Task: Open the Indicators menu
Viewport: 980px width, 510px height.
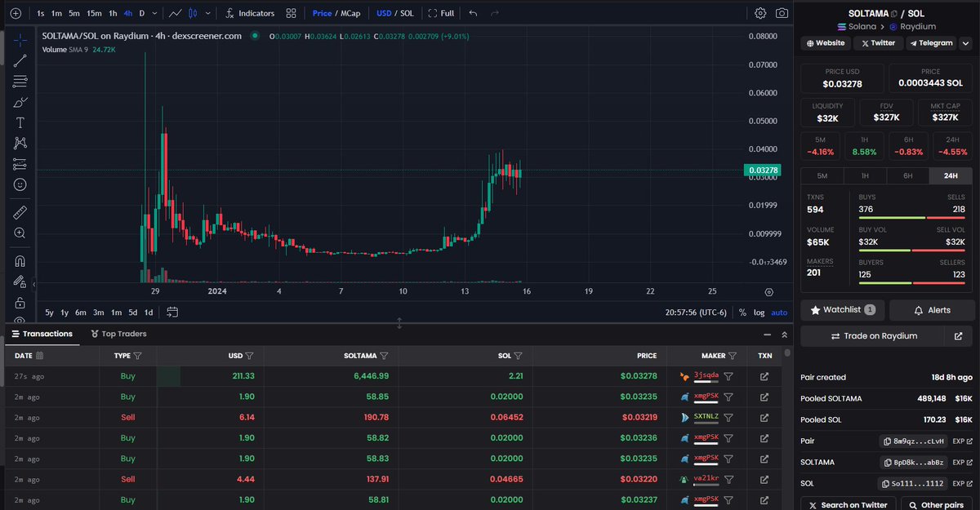Action: (250, 13)
